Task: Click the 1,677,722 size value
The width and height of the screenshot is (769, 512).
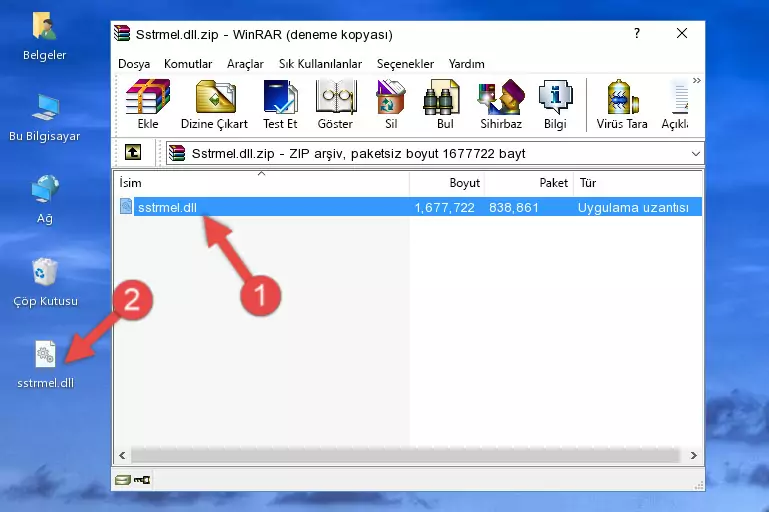Action: [x=444, y=207]
